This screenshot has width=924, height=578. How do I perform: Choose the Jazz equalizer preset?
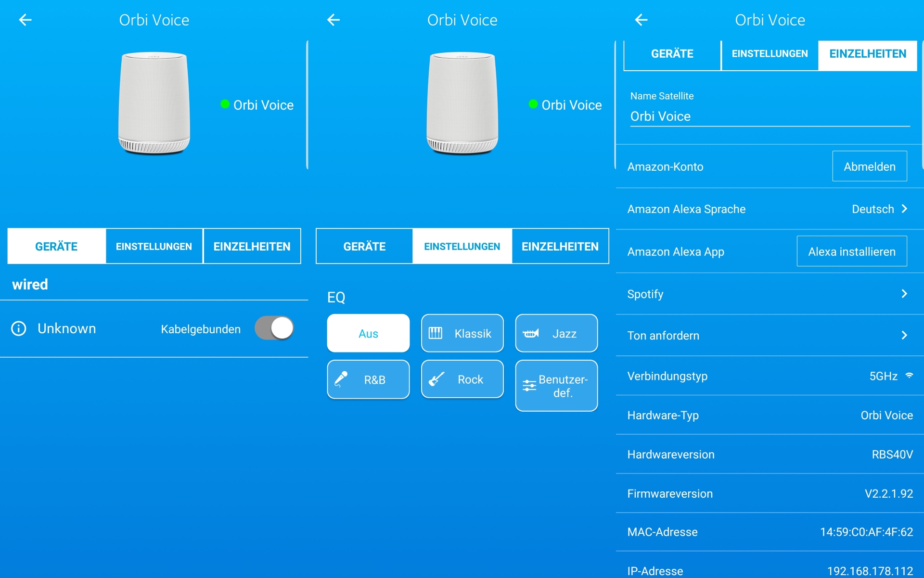pos(556,333)
